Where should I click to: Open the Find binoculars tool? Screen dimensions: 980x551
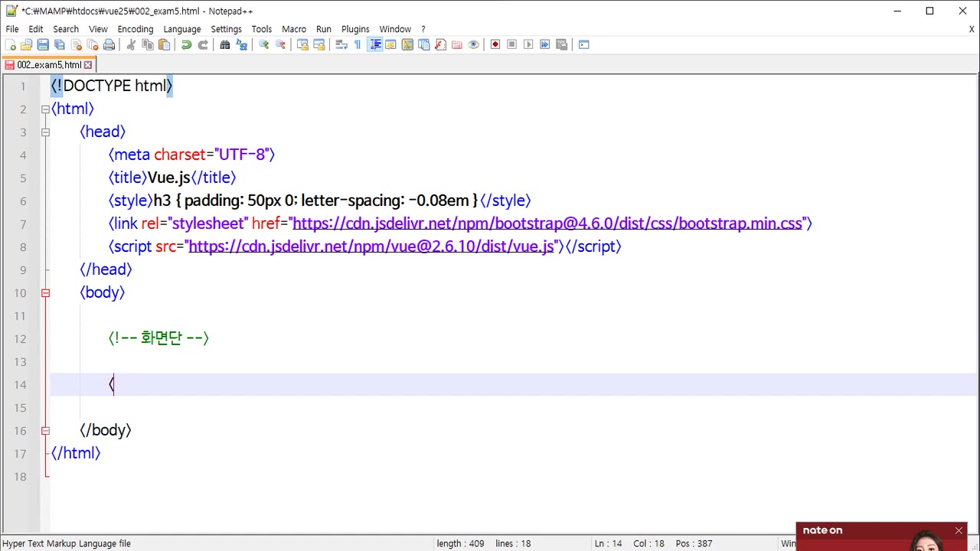pos(225,45)
